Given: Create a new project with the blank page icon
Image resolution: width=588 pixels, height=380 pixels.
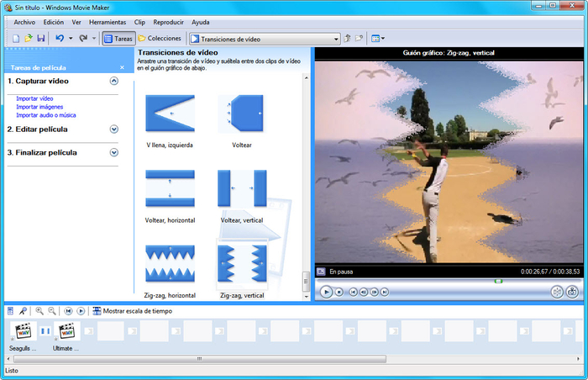Looking at the screenshot, I should point(16,39).
